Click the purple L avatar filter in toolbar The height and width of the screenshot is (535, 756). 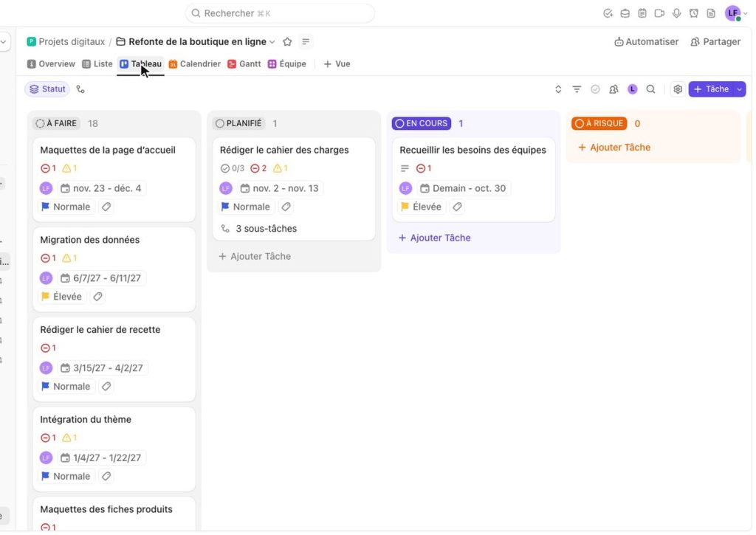point(633,89)
